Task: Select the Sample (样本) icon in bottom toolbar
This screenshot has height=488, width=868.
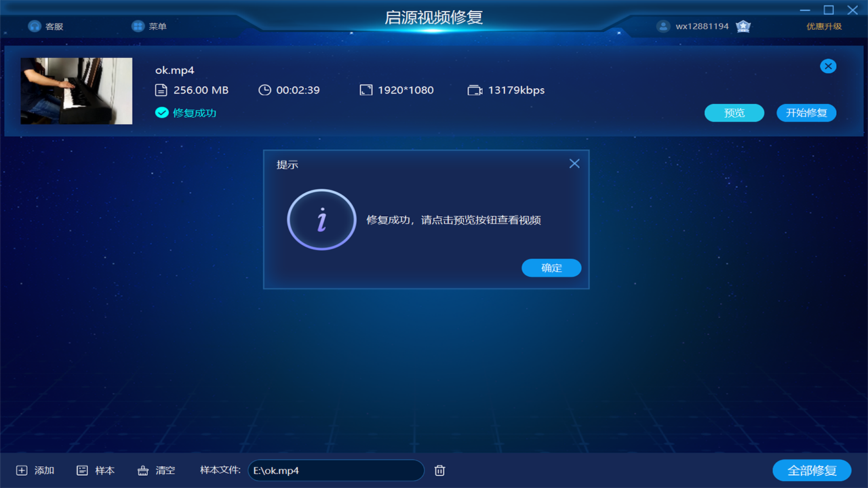Action: coord(83,470)
